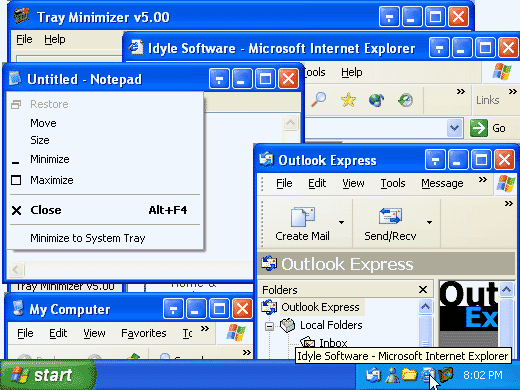Viewport: 520px width, 390px height.
Task: Open the History icon in Internet Explorer toolbar
Action: click(406, 100)
